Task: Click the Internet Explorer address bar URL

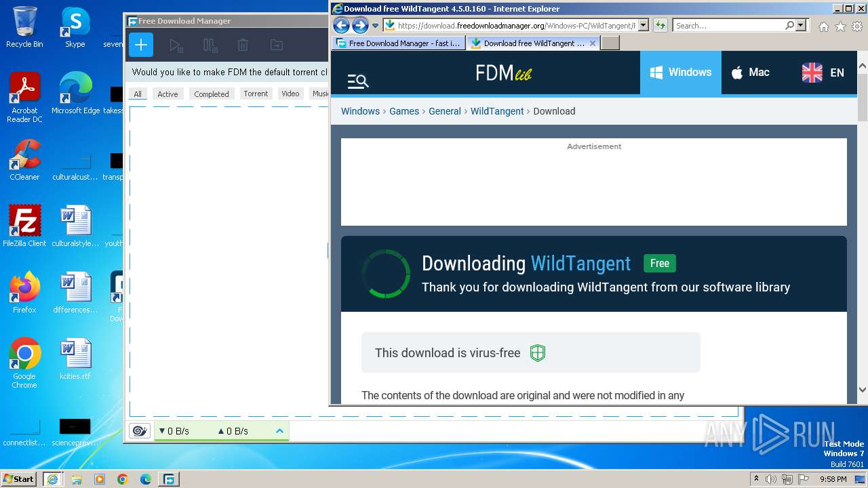Action: [516, 26]
